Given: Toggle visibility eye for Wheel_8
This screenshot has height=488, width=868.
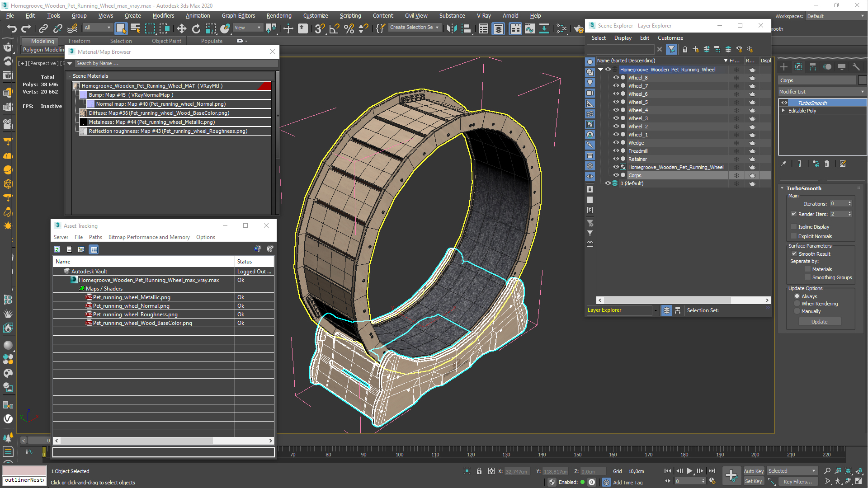Looking at the screenshot, I should point(616,78).
